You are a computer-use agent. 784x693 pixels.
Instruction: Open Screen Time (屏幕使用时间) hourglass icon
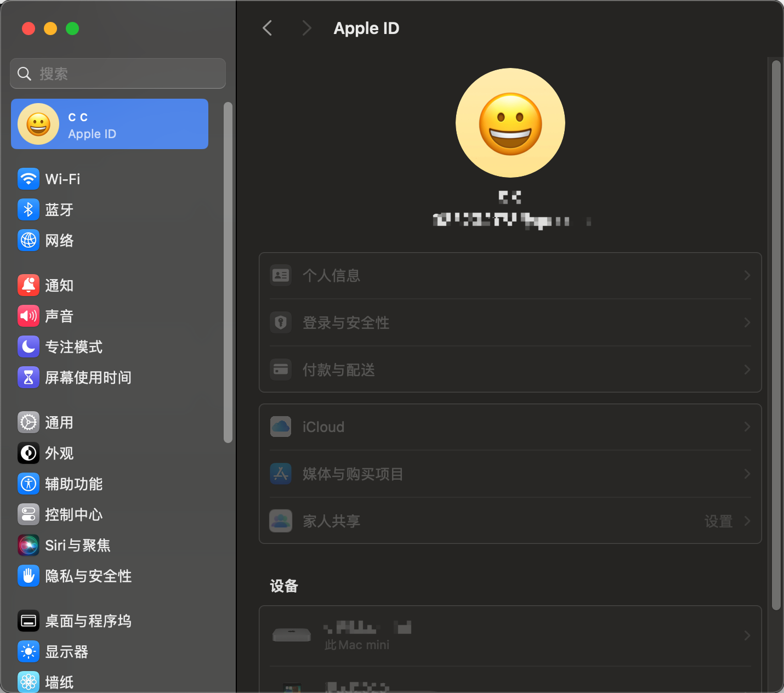click(29, 377)
